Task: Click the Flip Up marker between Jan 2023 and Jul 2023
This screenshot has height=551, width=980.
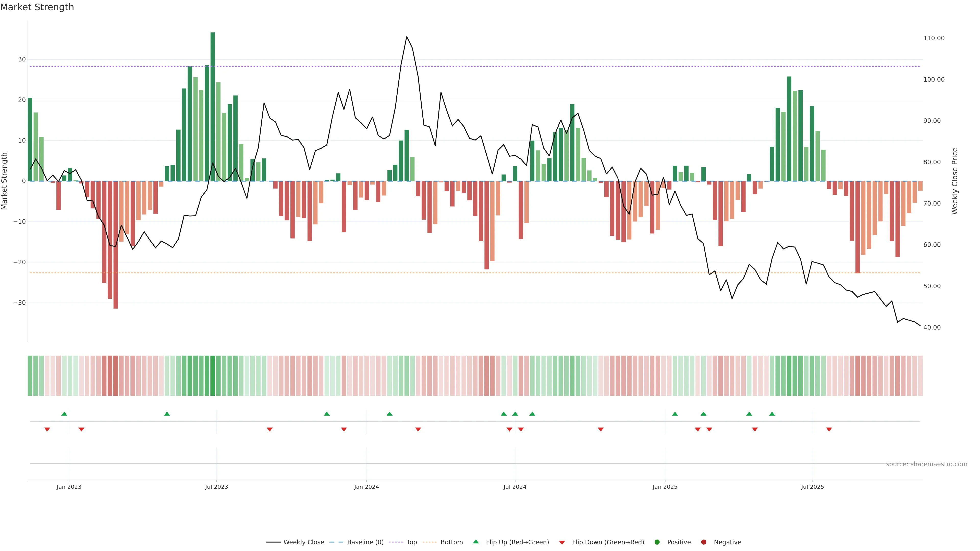Action: (x=167, y=414)
